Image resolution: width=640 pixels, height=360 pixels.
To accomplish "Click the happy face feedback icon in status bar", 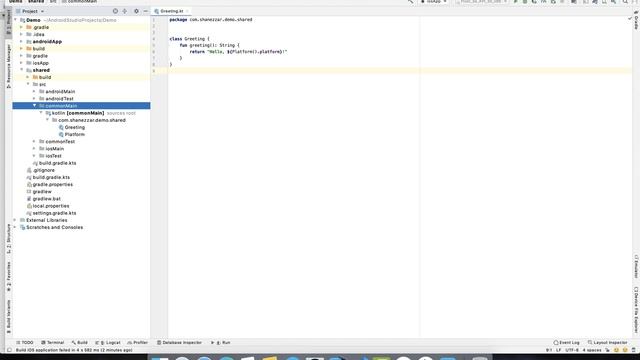I will pos(616,350).
